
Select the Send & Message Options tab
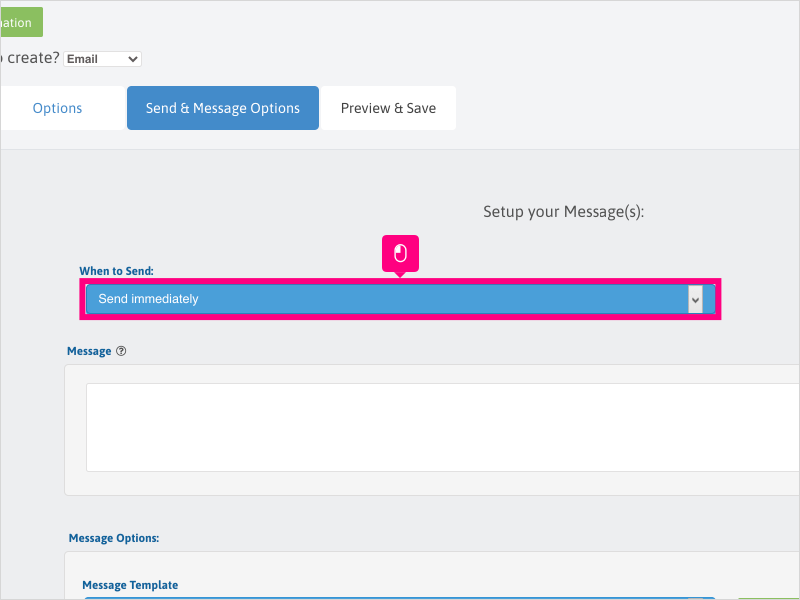pos(223,108)
